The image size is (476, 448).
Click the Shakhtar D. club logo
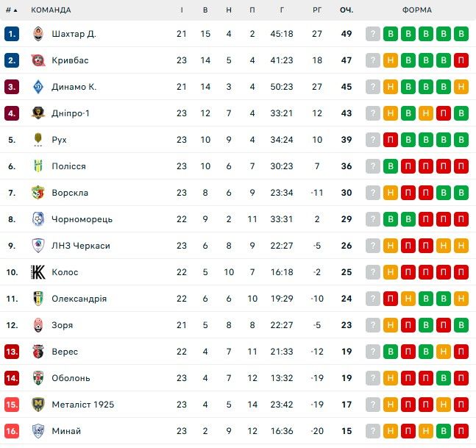38,34
